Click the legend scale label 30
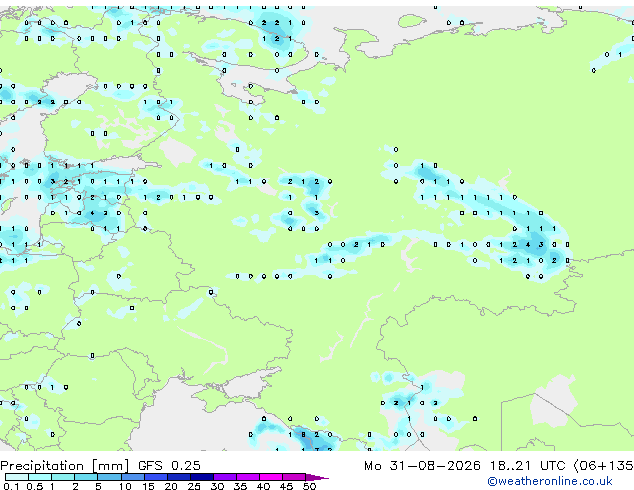634x490 pixels. tap(217, 486)
